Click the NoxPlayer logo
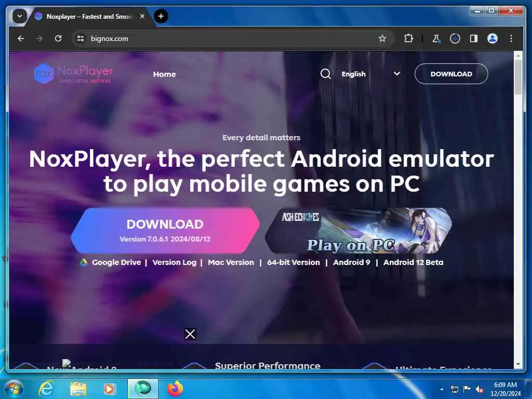532x399 pixels. [73, 74]
